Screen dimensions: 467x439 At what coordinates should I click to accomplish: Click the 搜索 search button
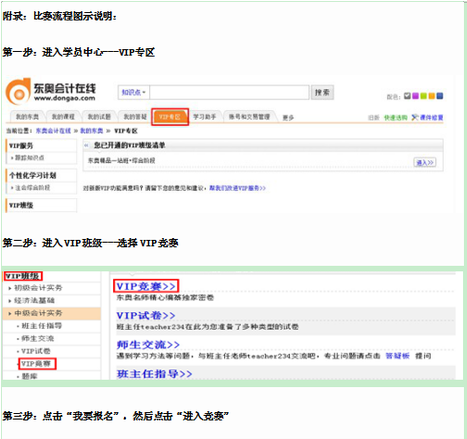tap(322, 92)
